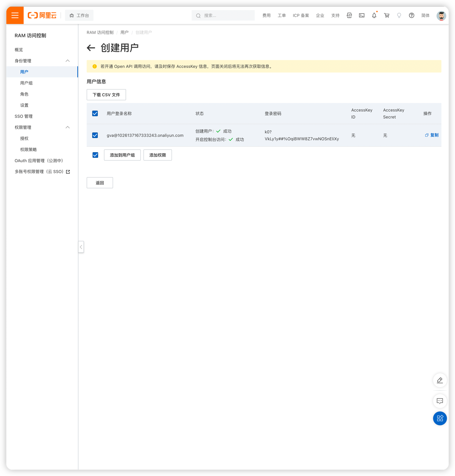This screenshot has width=455, height=476.
Task: Uncheck the gva user row checkbox
Action: [95, 135]
